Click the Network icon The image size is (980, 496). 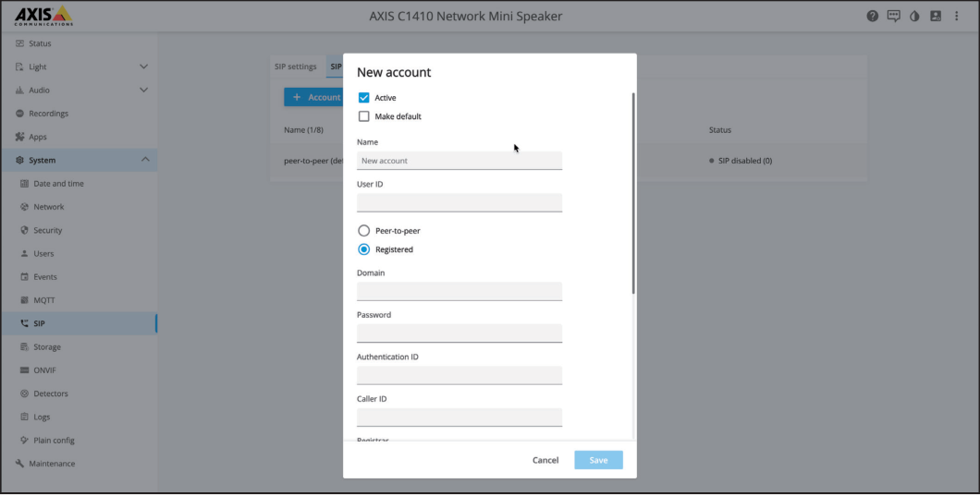24,207
